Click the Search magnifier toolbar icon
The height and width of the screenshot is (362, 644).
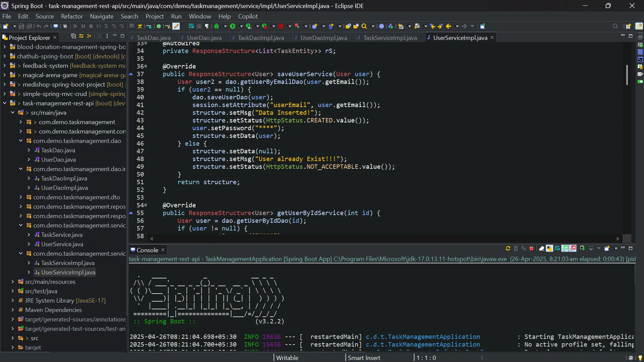tap(364, 26)
